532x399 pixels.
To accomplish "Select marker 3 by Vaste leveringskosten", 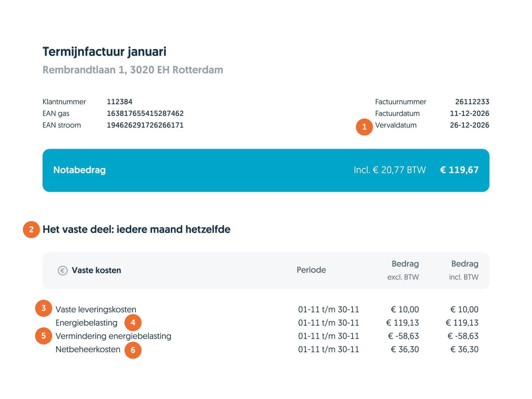I will [44, 308].
